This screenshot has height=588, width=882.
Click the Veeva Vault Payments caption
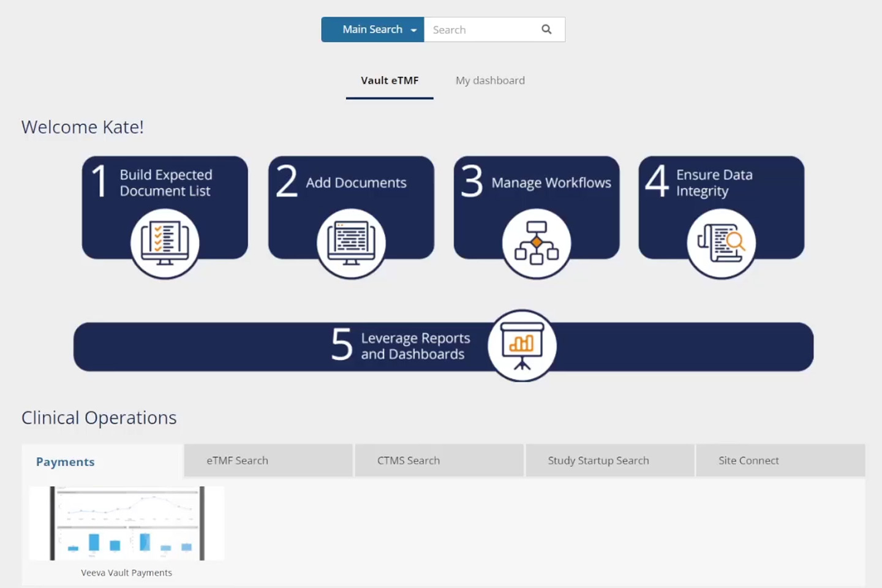pos(127,573)
